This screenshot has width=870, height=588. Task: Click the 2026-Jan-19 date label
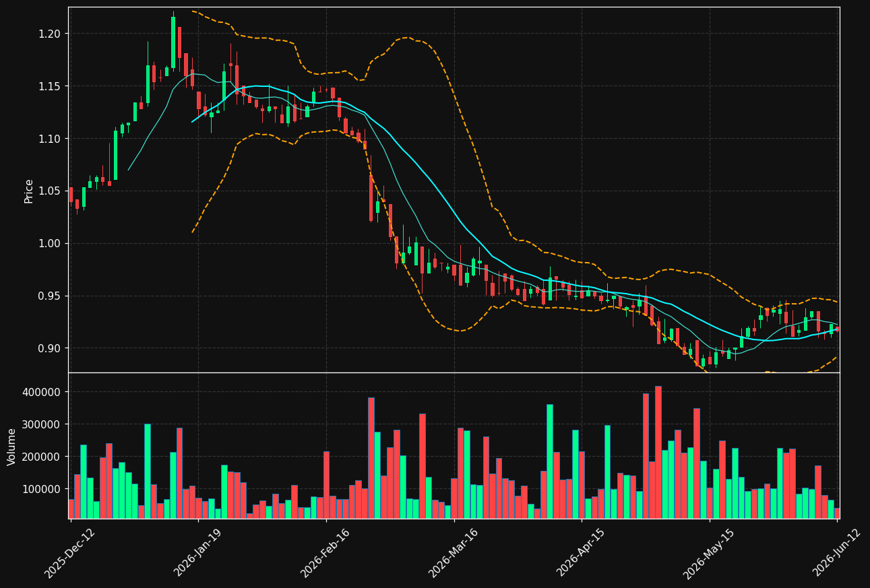coord(197,553)
